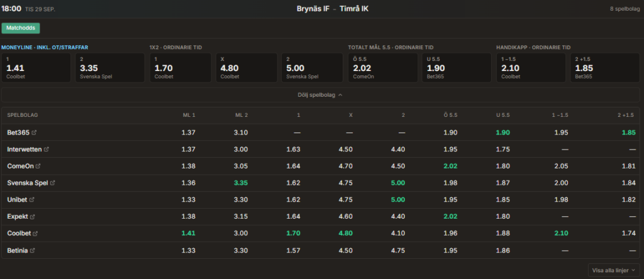Viewport: 644px width, 279px height.
Task: Click the Ö 5.5 column header
Action: point(450,115)
